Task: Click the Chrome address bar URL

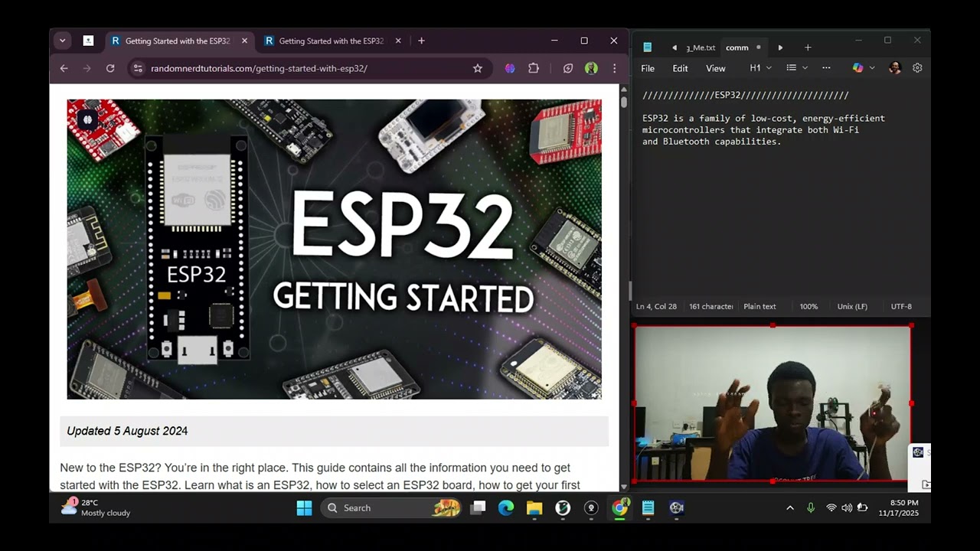Action: coord(259,68)
